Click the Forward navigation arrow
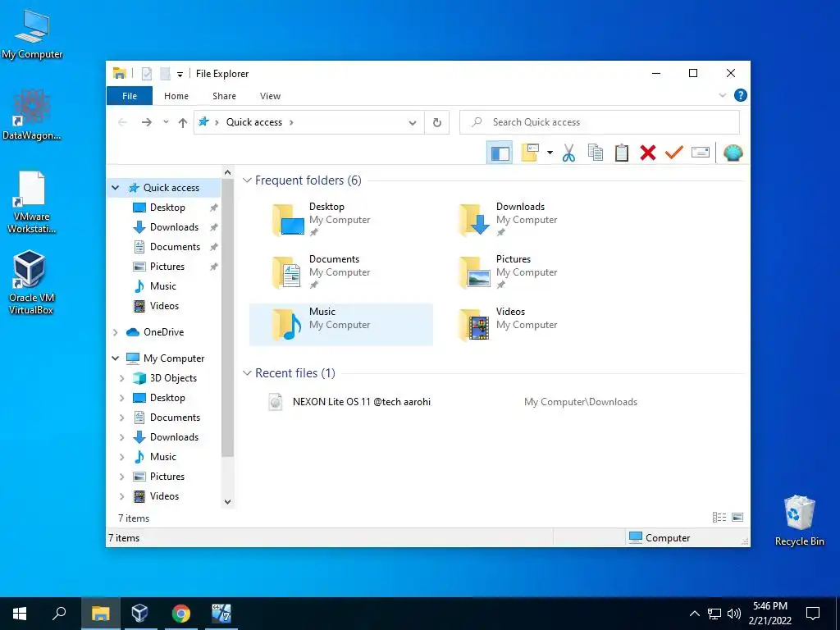 146,123
